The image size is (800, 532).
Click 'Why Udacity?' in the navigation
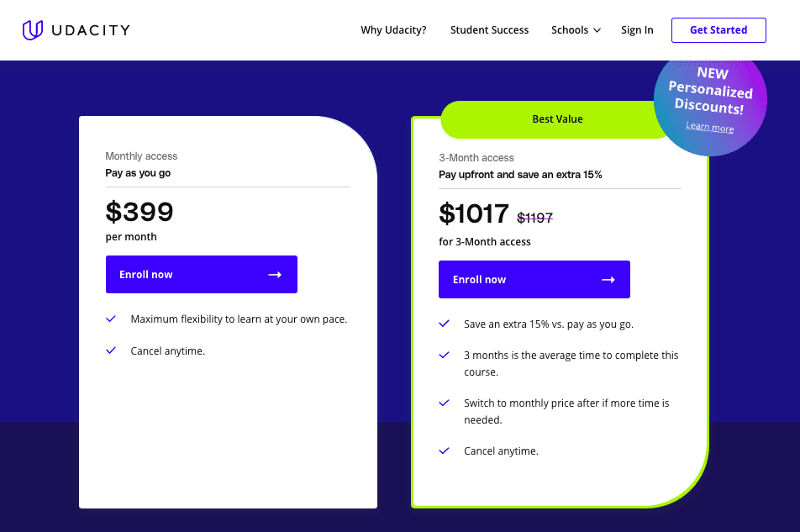(393, 29)
